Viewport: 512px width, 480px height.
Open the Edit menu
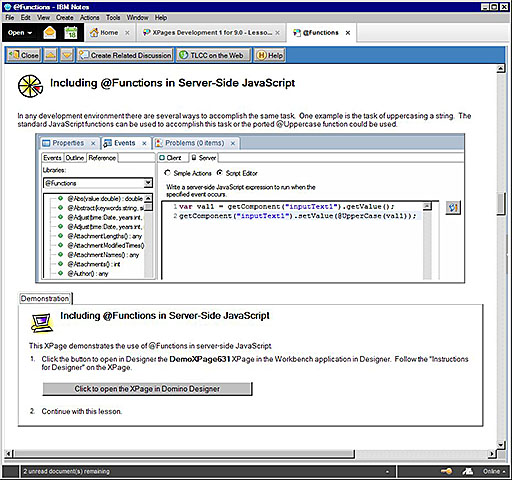coord(26,18)
